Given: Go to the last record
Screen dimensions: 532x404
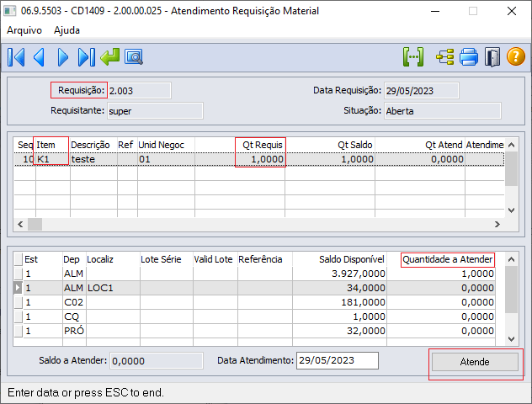Looking at the screenshot, I should (x=86, y=57).
